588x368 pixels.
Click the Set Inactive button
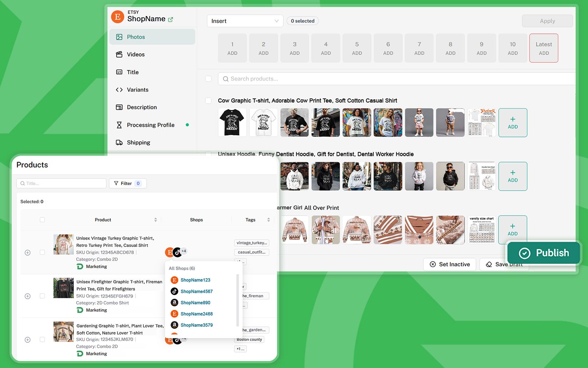pos(449,264)
